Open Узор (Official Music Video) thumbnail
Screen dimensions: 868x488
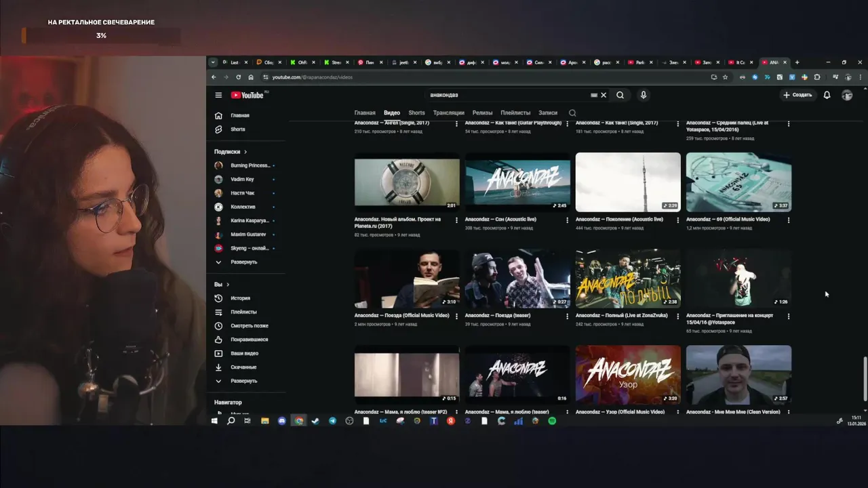[x=628, y=375]
